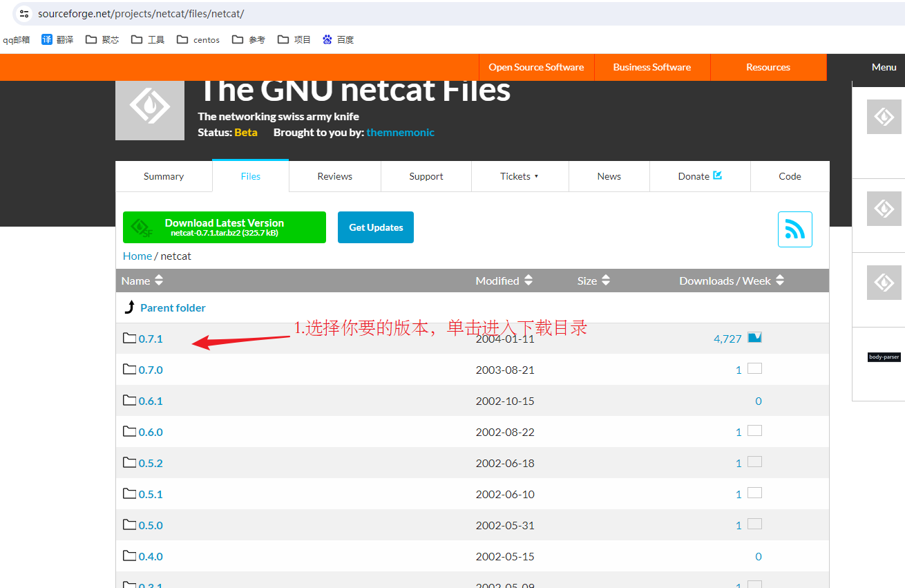Sort by Downloads / Week column
This screenshot has width=905, height=588.
(x=731, y=281)
